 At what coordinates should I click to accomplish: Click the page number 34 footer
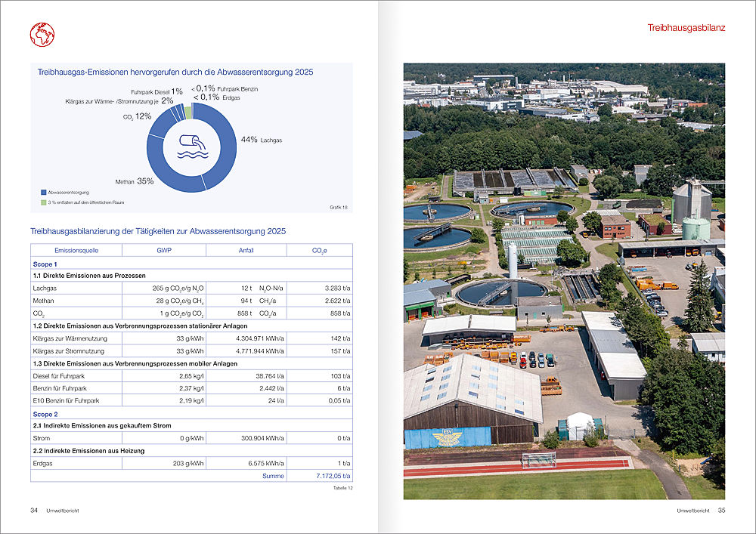tap(34, 511)
